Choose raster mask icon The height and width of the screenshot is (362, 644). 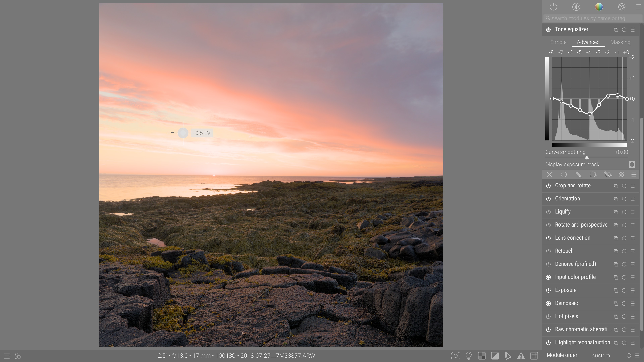click(x=621, y=174)
